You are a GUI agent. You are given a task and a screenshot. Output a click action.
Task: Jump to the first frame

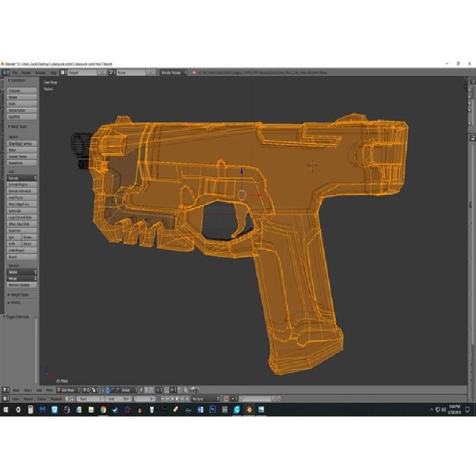point(162,399)
